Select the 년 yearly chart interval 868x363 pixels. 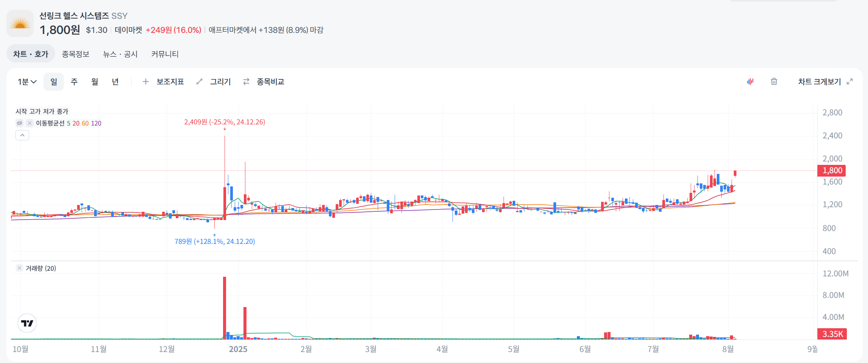pyautogui.click(x=115, y=82)
